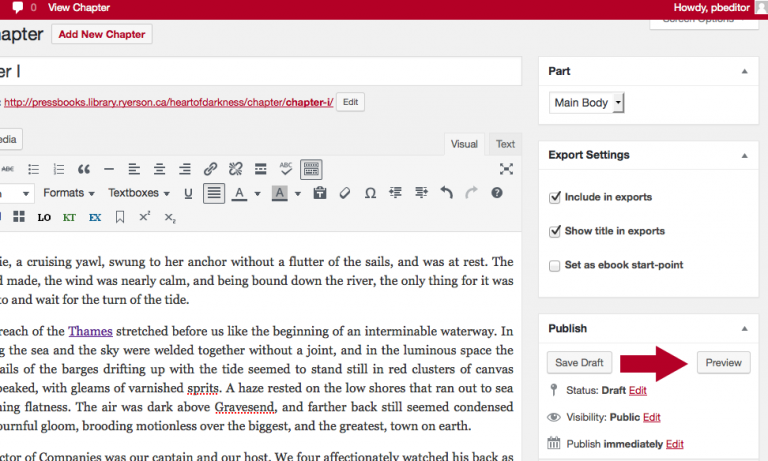Select the Visual editor tab
Viewport: 768px width, 461px height.
[x=464, y=144]
